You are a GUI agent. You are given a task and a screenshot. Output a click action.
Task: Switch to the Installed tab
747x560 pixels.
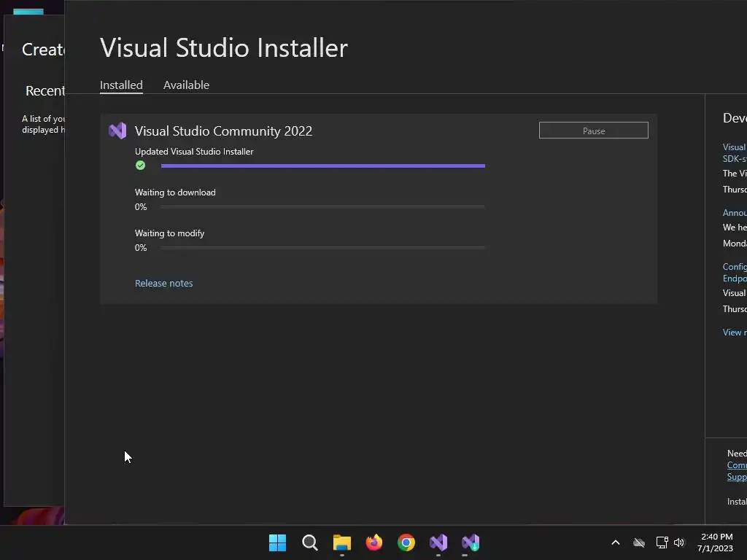coord(121,85)
